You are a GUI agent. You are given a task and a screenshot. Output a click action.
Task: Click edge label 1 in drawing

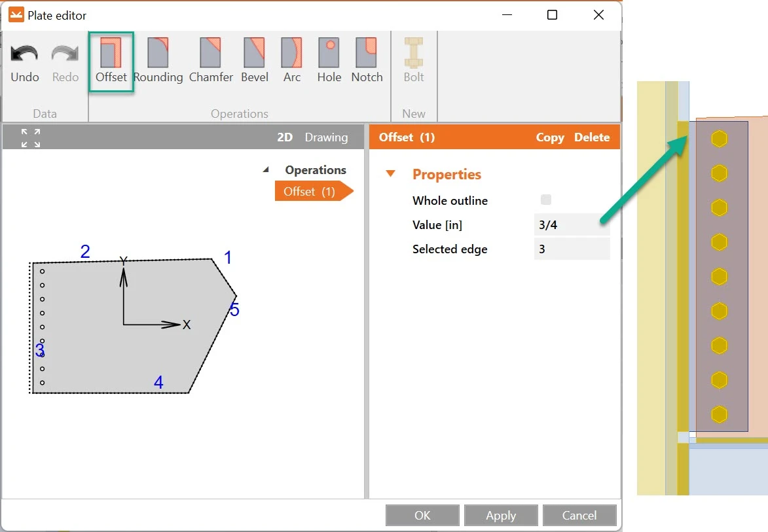[x=228, y=257]
